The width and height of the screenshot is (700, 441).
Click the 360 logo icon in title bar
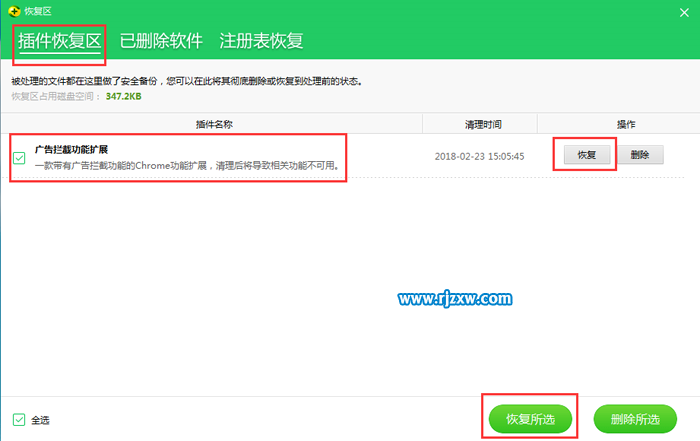pyautogui.click(x=14, y=11)
